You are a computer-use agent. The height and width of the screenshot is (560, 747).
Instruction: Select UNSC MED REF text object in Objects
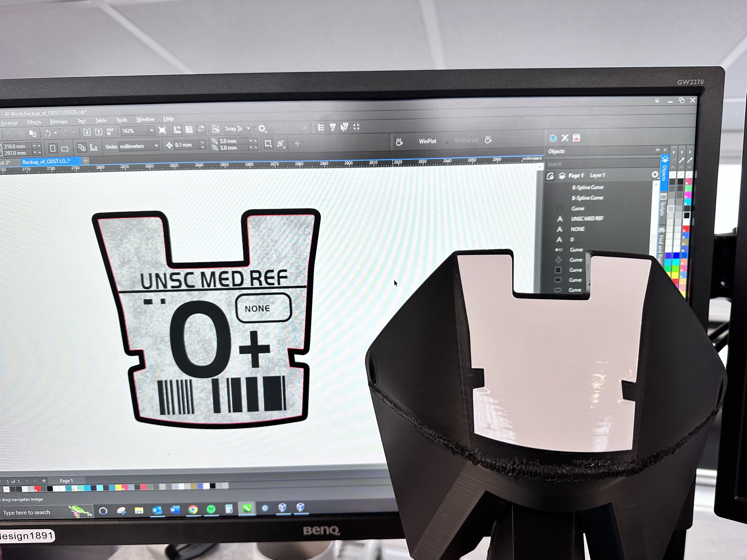click(x=587, y=219)
